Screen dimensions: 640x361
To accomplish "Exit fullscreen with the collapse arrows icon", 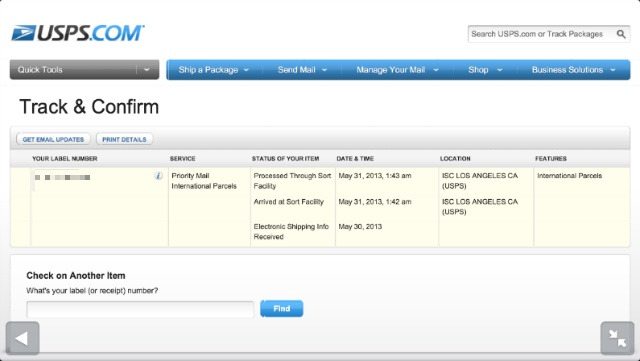I will [617, 338].
